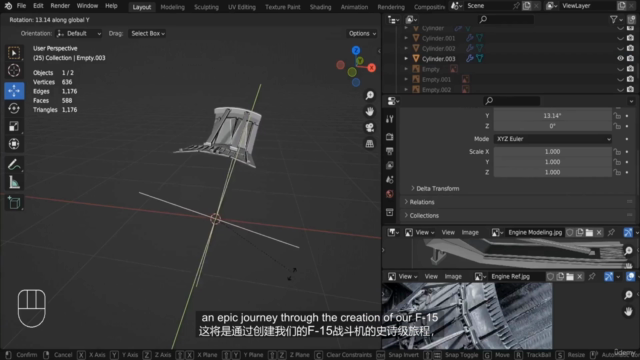Toggle render camera icon for Cylinder.003
Image resolution: width=640 pixels, height=360 pixels.
point(630,58)
